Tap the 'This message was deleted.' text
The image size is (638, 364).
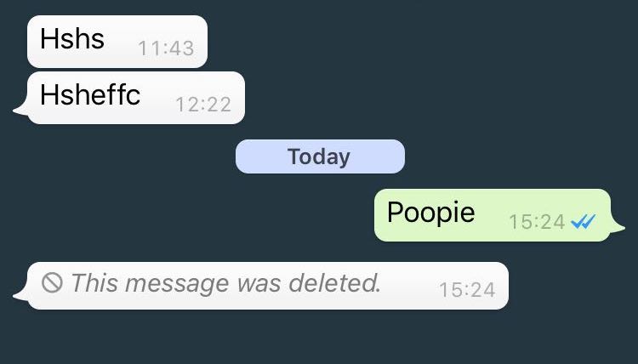click(x=225, y=282)
